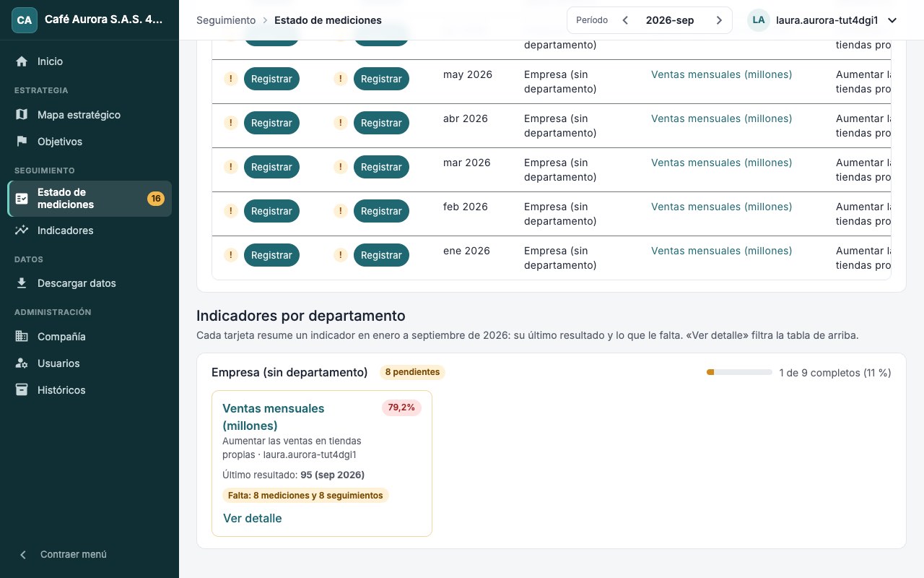Click the Indicadores chart line icon

click(22, 230)
